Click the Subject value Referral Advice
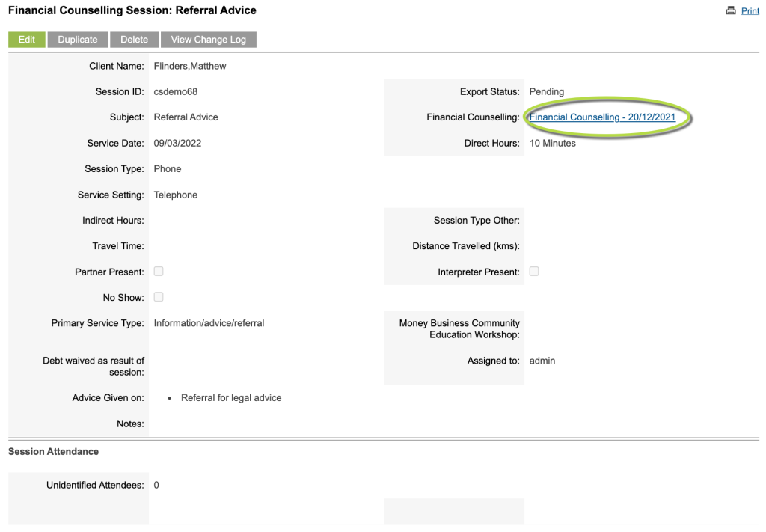 (186, 117)
